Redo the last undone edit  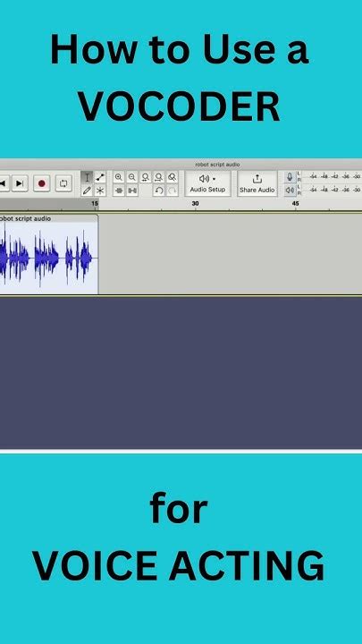(173, 191)
